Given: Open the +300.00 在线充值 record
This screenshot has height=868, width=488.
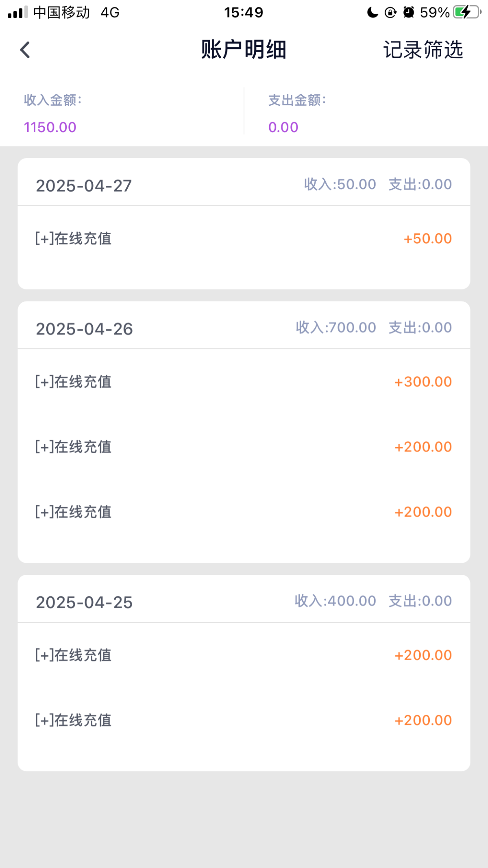Looking at the screenshot, I should click(244, 382).
